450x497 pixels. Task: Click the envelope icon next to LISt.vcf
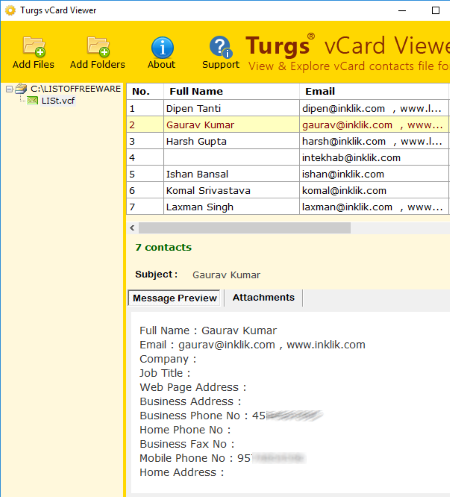(32, 100)
